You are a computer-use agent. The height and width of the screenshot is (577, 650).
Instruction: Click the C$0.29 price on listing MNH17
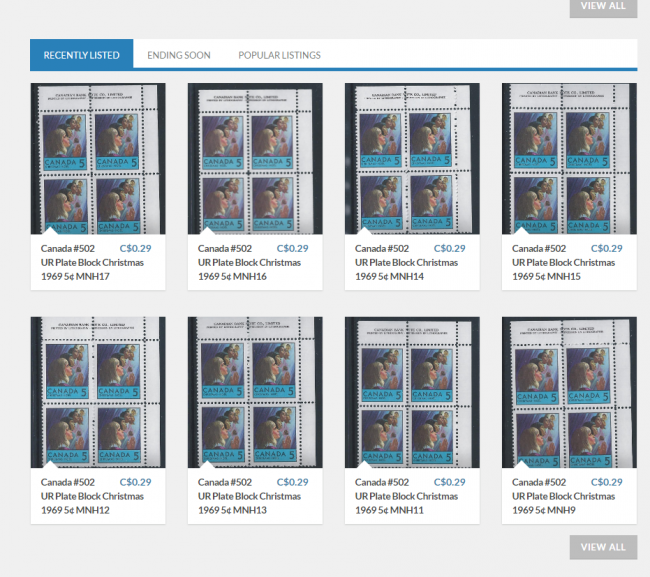click(x=136, y=248)
